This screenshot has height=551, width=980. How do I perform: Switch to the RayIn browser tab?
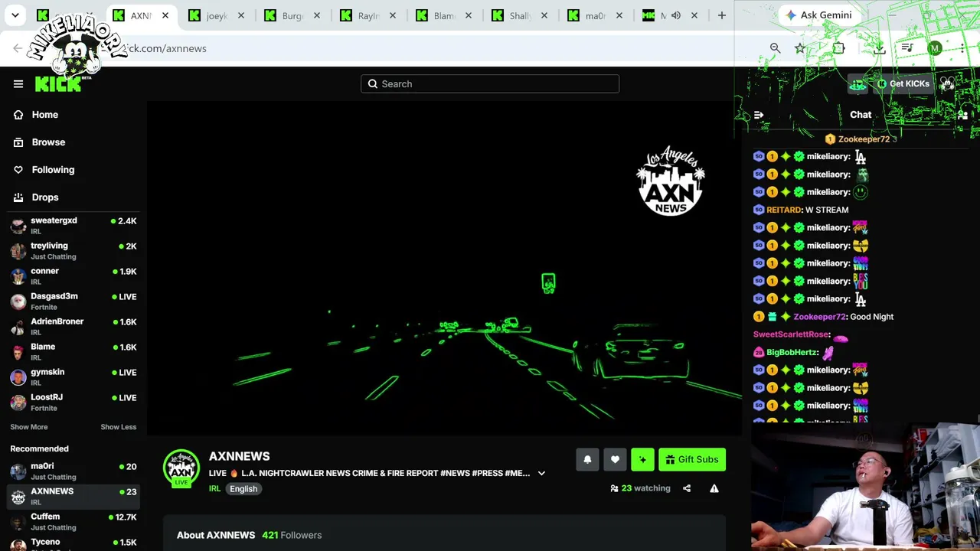pos(367,15)
